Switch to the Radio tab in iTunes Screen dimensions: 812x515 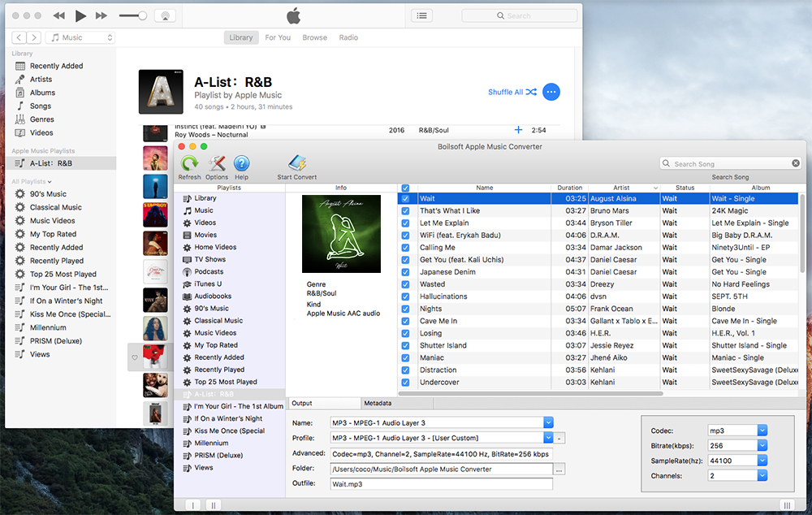[348, 37]
